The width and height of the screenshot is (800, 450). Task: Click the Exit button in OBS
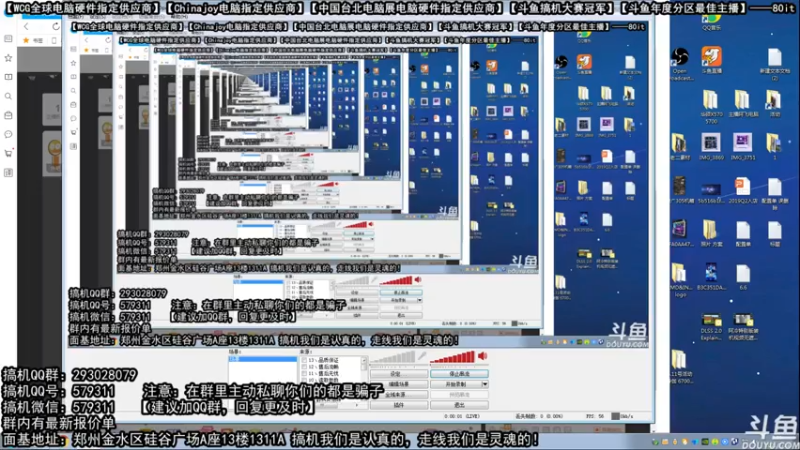click(459, 405)
